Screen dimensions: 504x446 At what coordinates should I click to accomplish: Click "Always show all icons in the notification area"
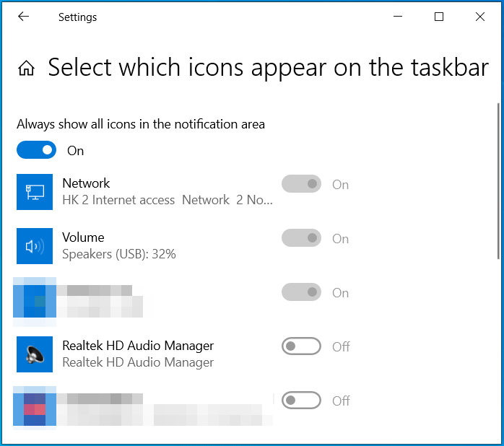[141, 124]
